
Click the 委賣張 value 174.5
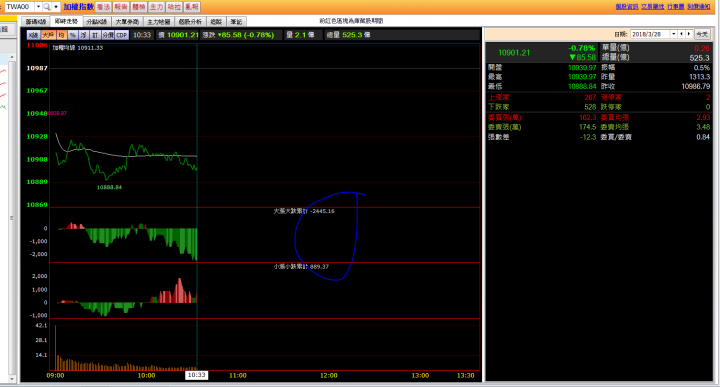point(588,127)
